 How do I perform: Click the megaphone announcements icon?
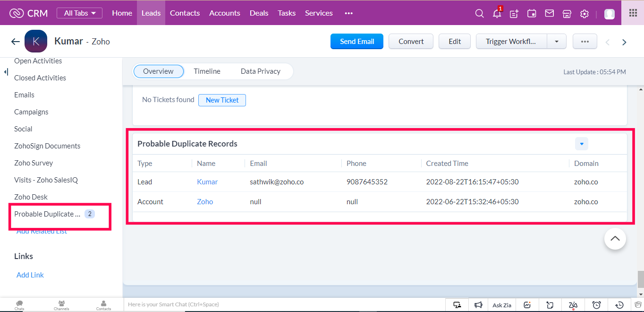478,305
